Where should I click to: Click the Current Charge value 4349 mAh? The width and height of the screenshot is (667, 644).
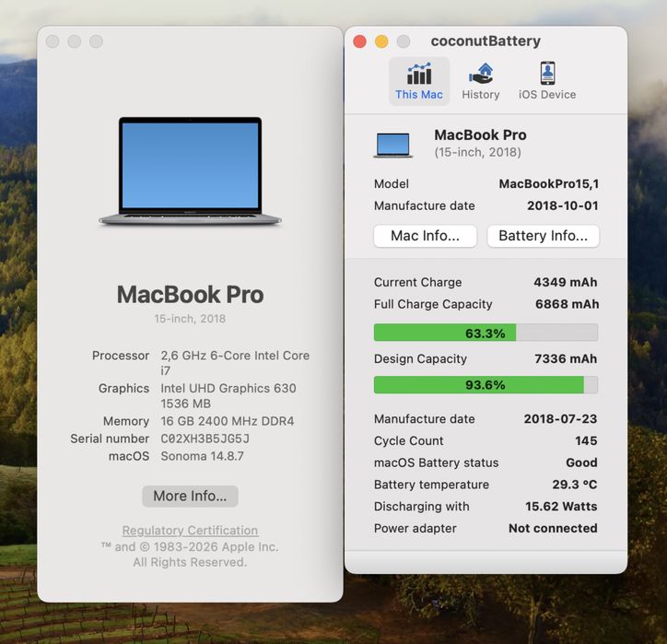click(566, 282)
